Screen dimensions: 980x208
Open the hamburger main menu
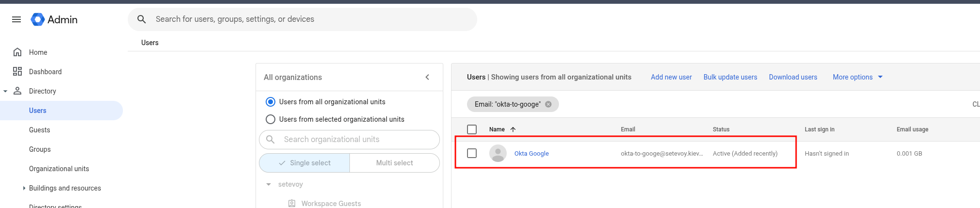16,19
